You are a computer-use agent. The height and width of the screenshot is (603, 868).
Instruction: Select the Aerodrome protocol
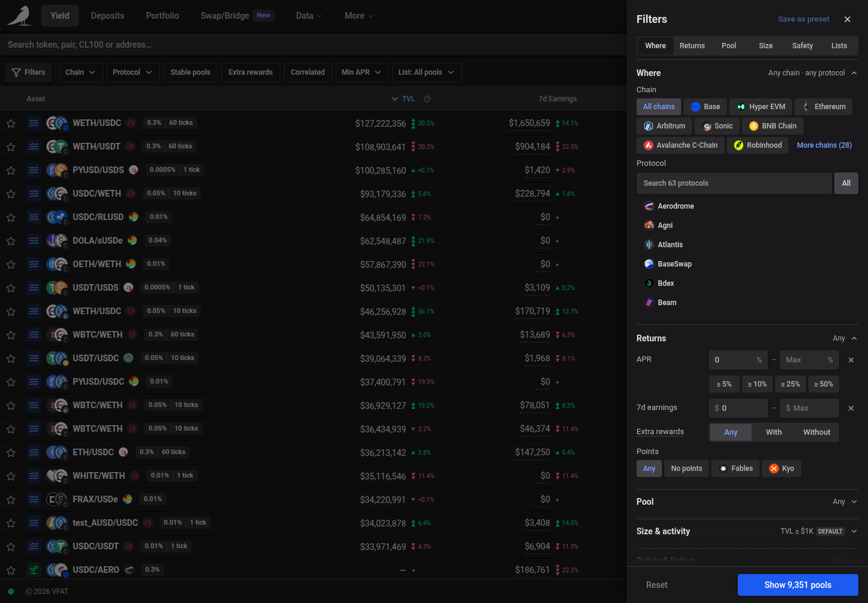[747, 206]
